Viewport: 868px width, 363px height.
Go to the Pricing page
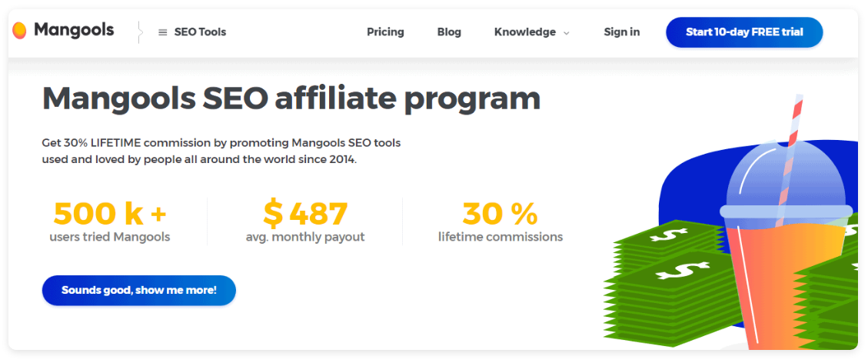click(x=385, y=32)
